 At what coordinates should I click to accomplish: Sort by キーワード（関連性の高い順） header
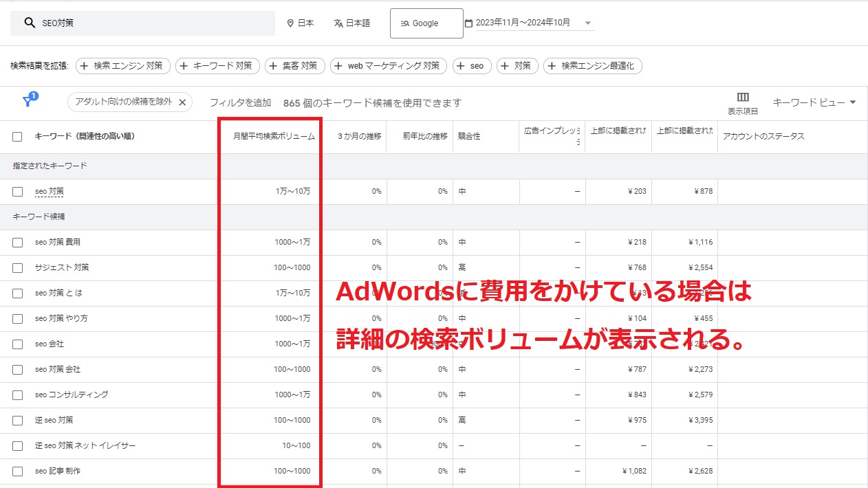point(85,137)
